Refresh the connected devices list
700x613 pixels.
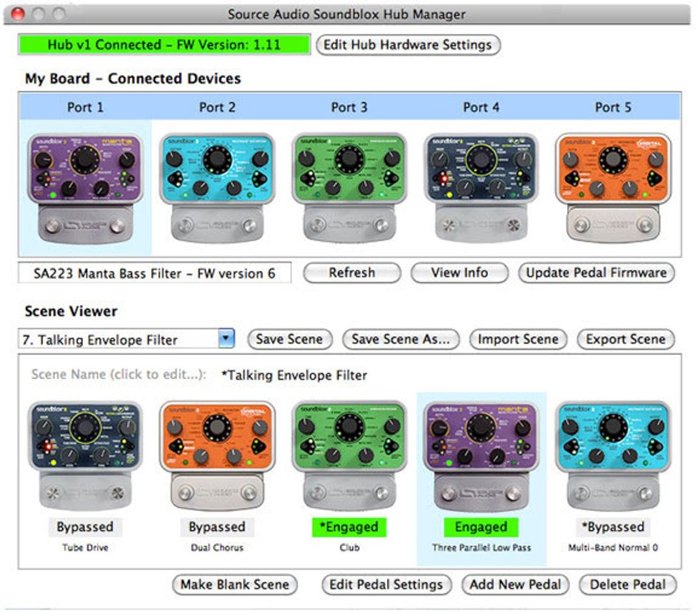(352, 273)
